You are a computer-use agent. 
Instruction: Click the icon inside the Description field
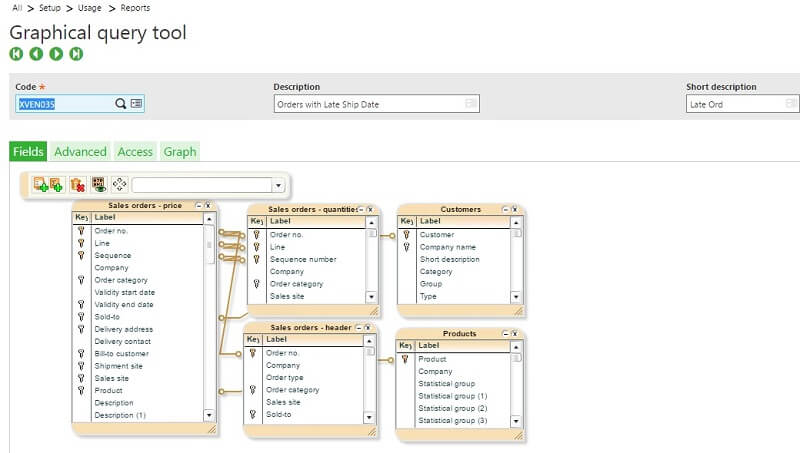coord(470,104)
